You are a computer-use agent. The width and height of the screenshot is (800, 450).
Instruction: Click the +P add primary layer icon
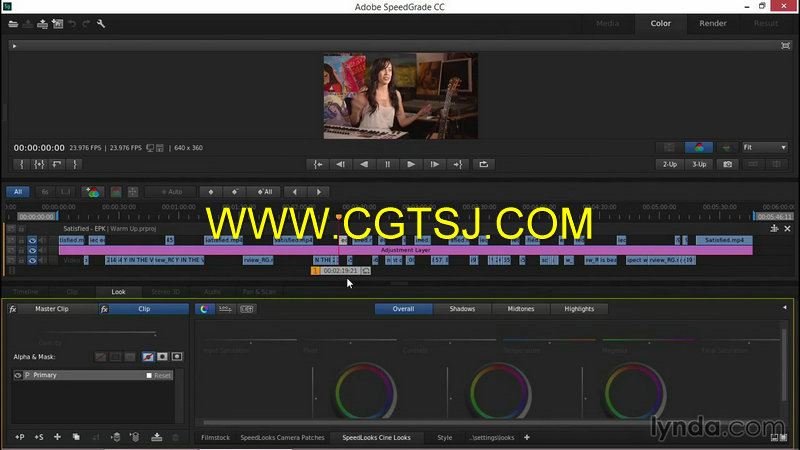click(x=19, y=437)
